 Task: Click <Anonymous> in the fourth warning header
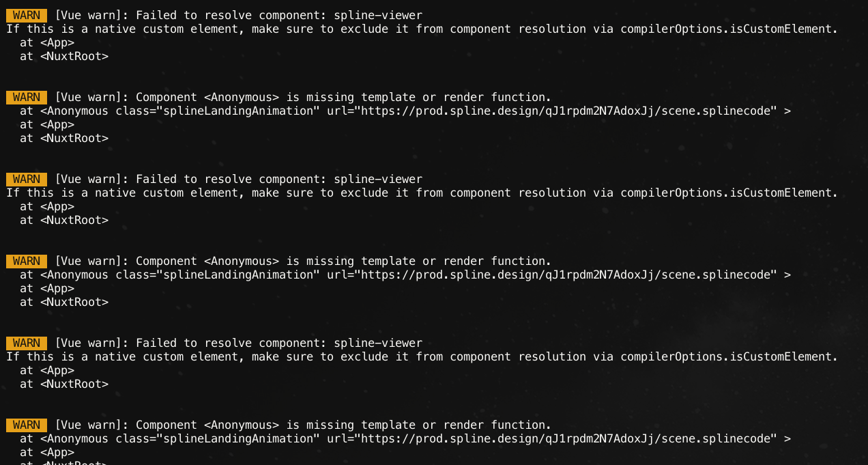tap(242, 261)
